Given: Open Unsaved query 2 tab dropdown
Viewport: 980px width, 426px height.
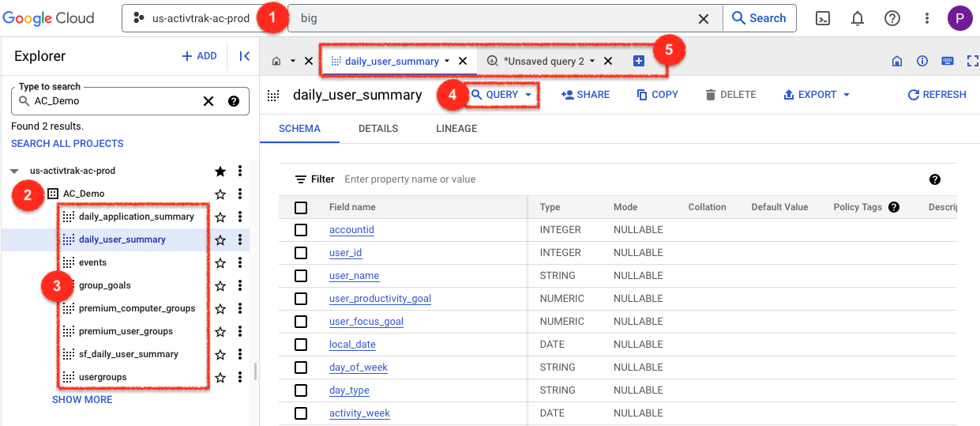Looking at the screenshot, I should [x=592, y=61].
